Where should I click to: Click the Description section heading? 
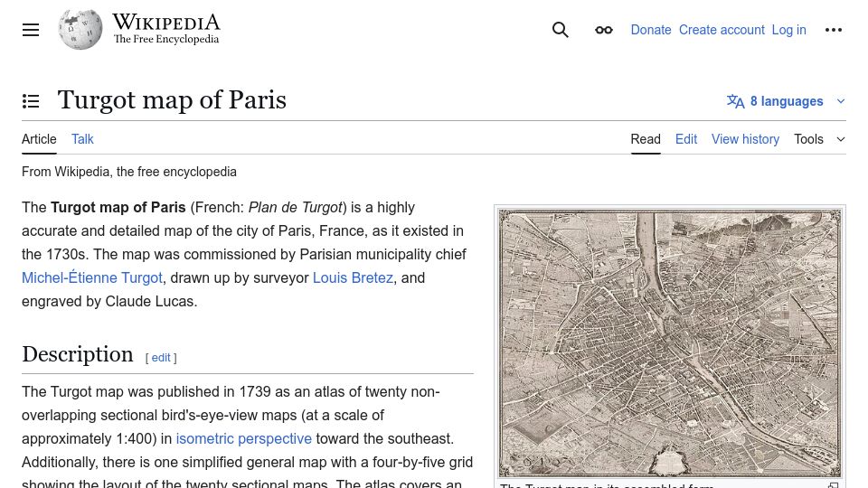coord(78,354)
